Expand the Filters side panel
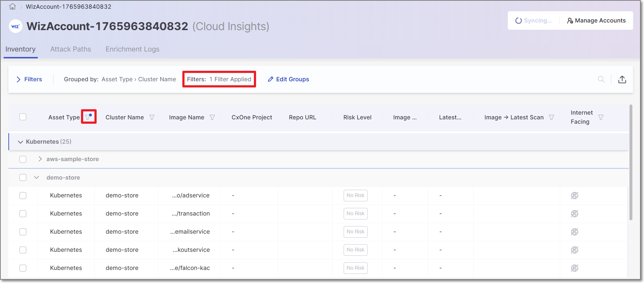Image resolution: width=644 pixels, height=283 pixels. pyautogui.click(x=29, y=79)
